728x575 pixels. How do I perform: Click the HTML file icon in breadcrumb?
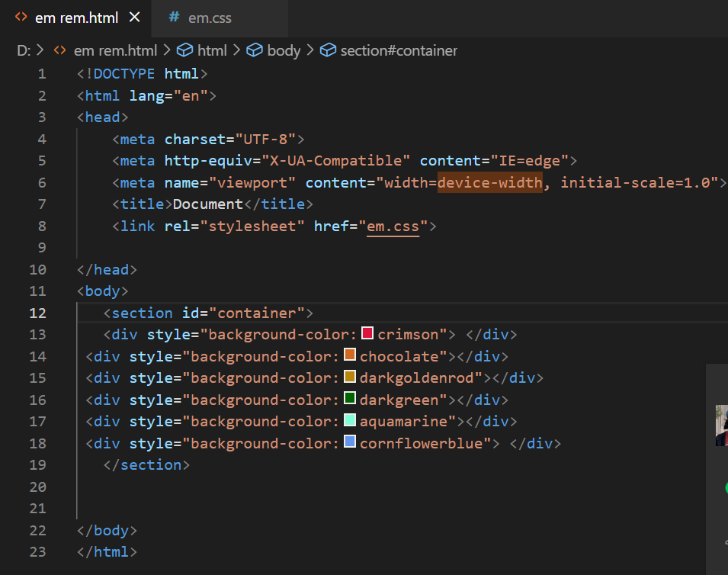[59, 50]
